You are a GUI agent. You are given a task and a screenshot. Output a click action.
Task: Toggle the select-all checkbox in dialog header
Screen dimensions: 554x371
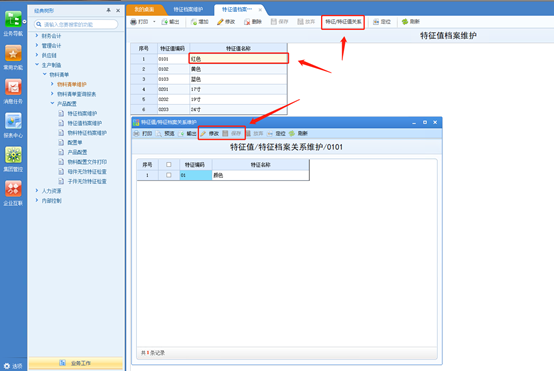click(x=169, y=165)
